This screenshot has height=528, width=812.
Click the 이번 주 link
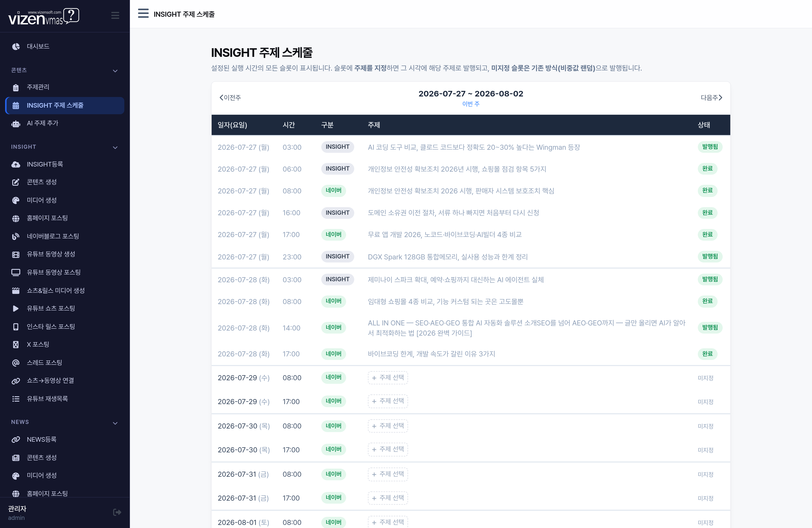coord(471,104)
